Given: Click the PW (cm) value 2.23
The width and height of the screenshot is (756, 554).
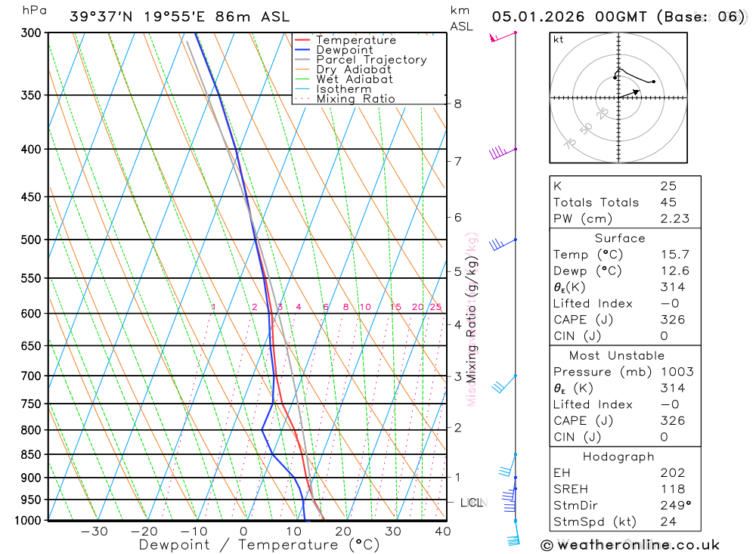Looking at the screenshot, I should (675, 219).
